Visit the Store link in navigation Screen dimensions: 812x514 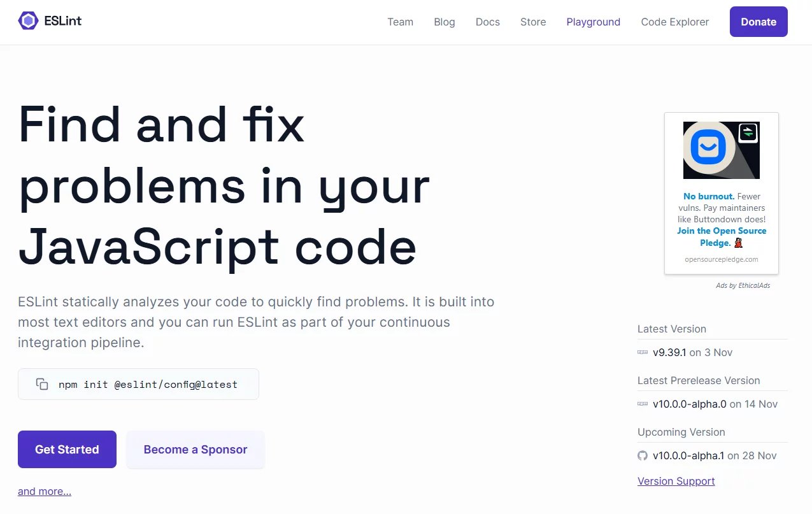[x=533, y=22]
